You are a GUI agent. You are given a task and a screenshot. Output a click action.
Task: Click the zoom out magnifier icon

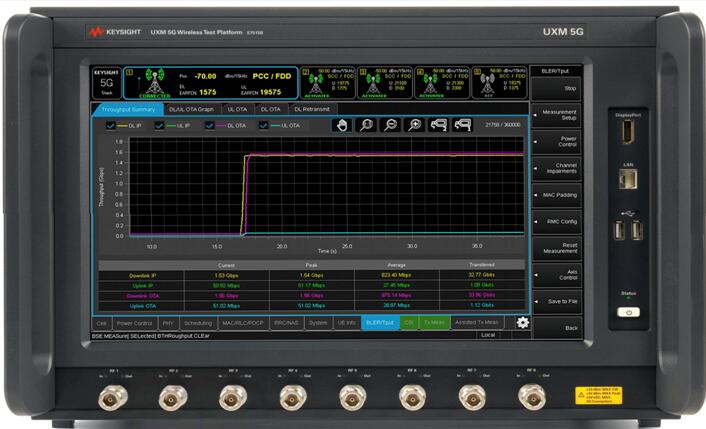(390, 125)
